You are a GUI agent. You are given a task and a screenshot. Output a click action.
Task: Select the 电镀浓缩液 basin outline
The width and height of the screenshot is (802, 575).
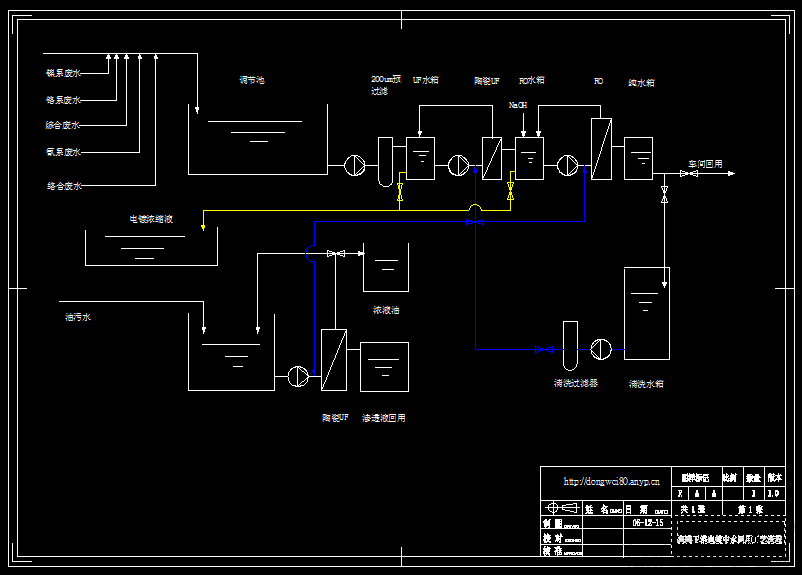(x=151, y=247)
